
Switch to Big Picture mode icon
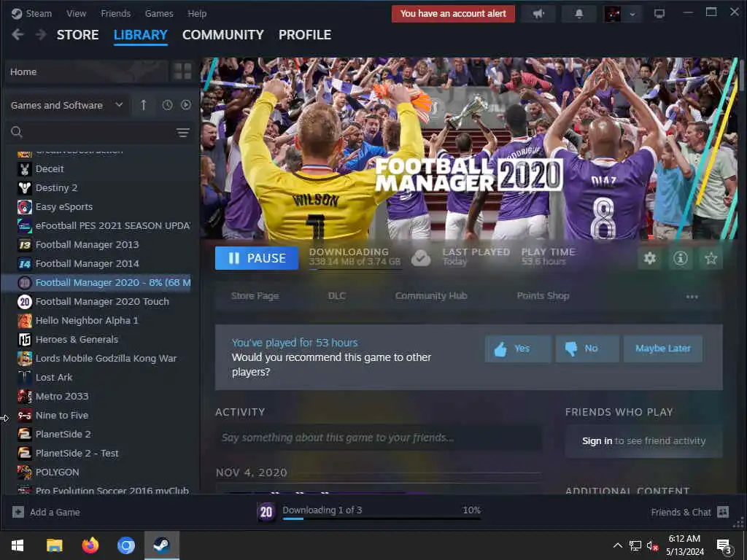tap(659, 13)
